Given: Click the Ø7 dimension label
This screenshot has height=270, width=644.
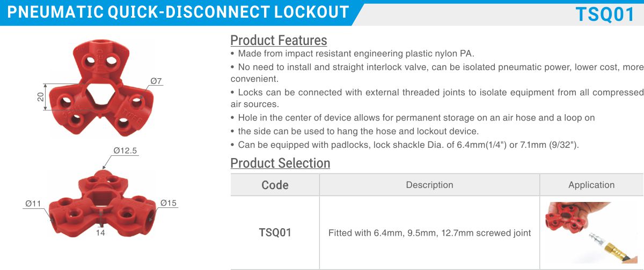Looking at the screenshot, I should pos(156,81).
